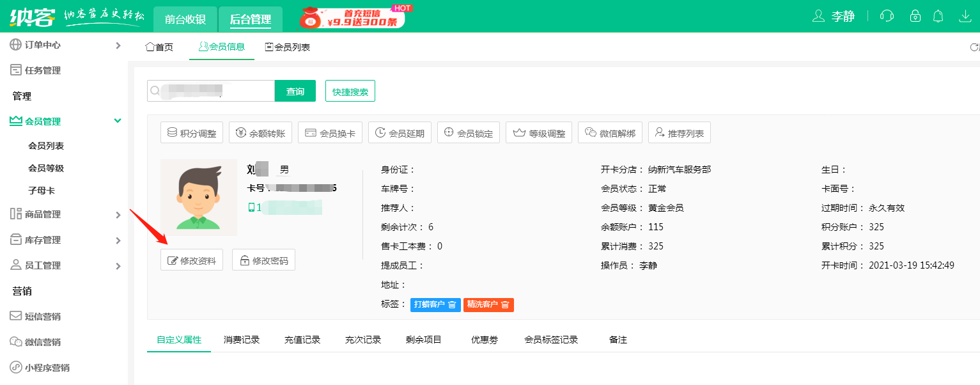This screenshot has height=385, width=980.
Task: Click the 会员延期 membership extension icon
Action: click(x=400, y=132)
